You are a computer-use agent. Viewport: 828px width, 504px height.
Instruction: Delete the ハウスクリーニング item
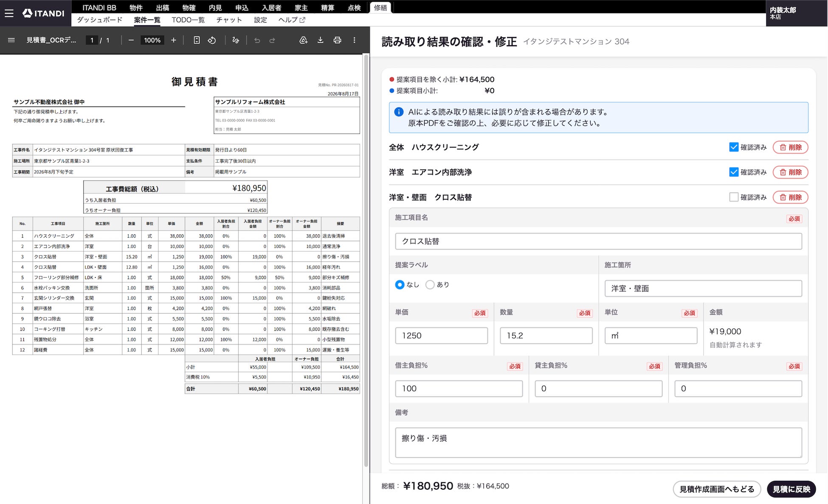790,147
